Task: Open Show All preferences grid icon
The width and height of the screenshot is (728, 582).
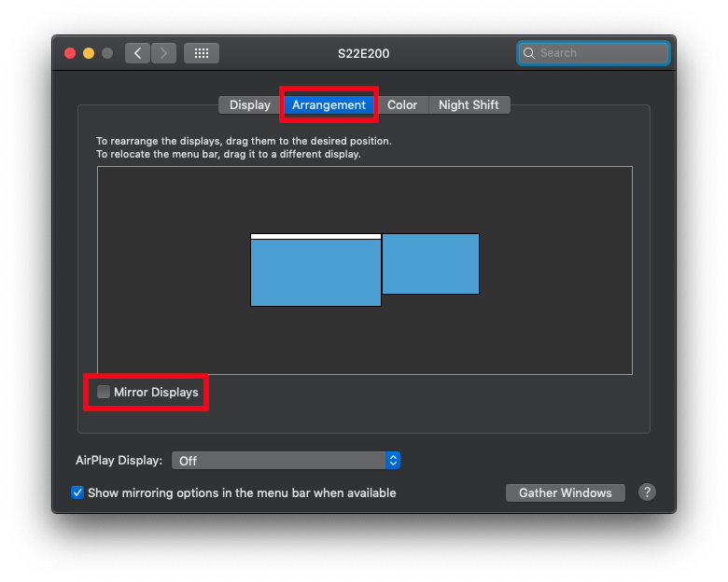Action: click(202, 53)
